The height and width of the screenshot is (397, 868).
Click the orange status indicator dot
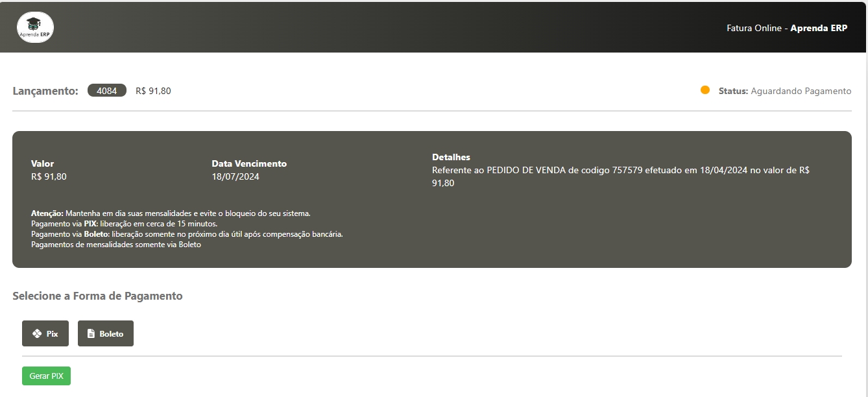[705, 90]
